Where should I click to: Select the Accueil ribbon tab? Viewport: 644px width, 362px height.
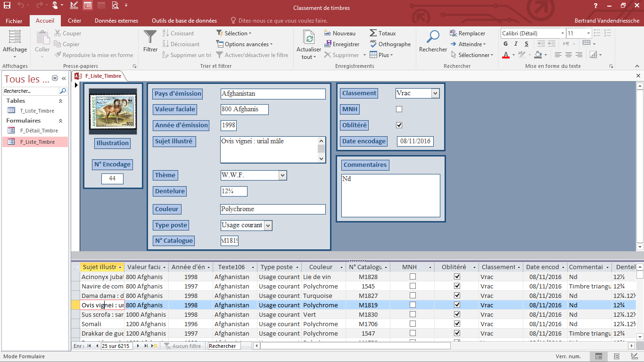45,21
